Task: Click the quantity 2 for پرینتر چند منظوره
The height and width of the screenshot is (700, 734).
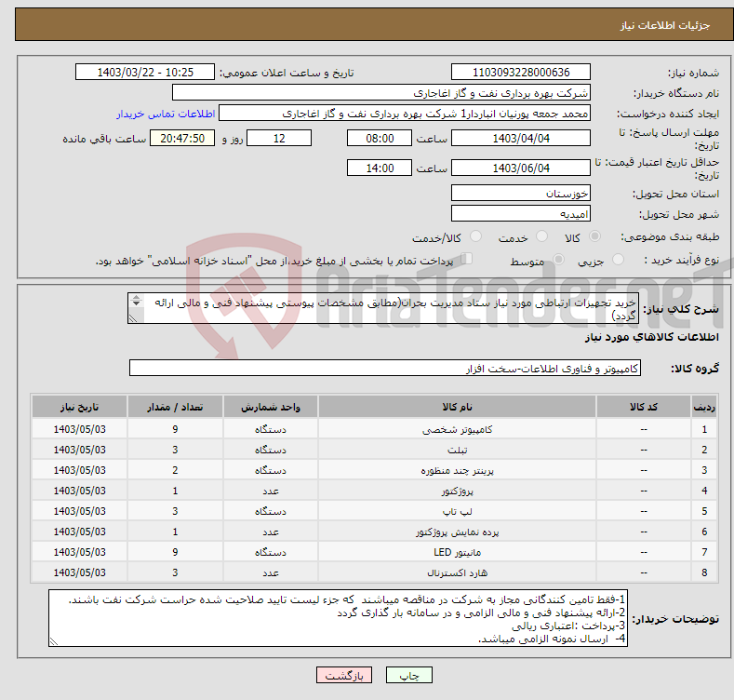Action: [x=175, y=470]
